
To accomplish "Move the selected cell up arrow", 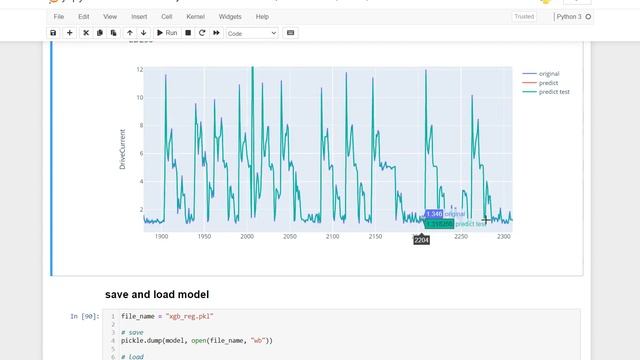I will click(x=130, y=33).
